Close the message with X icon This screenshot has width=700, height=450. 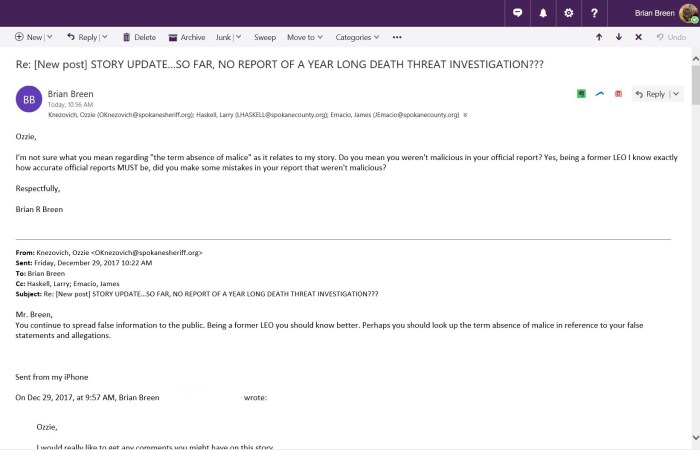(x=638, y=37)
